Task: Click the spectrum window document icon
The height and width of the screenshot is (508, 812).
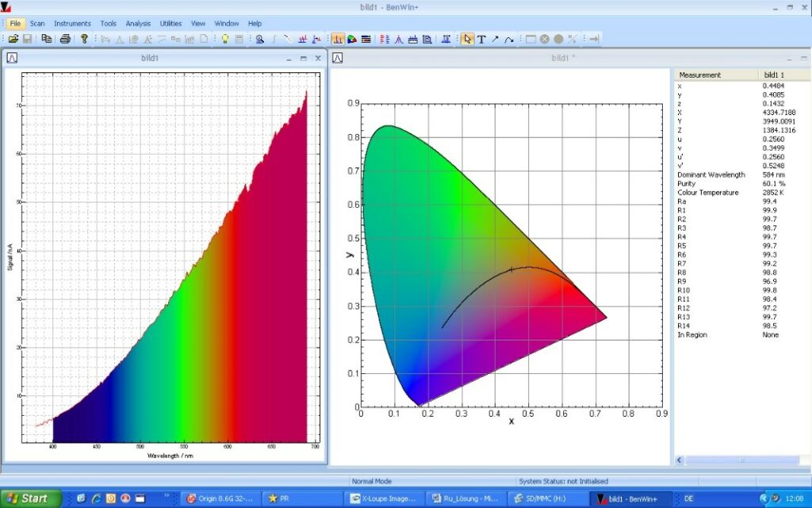Action: click(x=12, y=58)
